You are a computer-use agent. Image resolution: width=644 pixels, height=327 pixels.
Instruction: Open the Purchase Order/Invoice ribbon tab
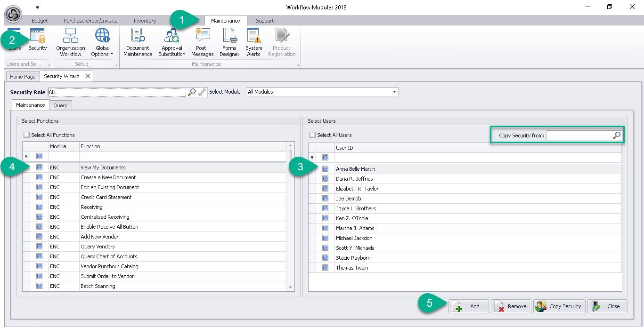click(x=90, y=21)
